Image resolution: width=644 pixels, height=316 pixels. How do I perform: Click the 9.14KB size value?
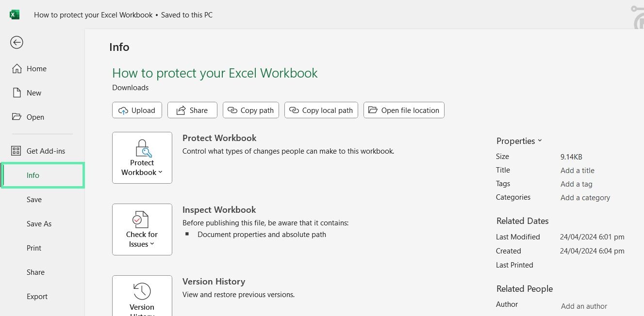point(571,157)
